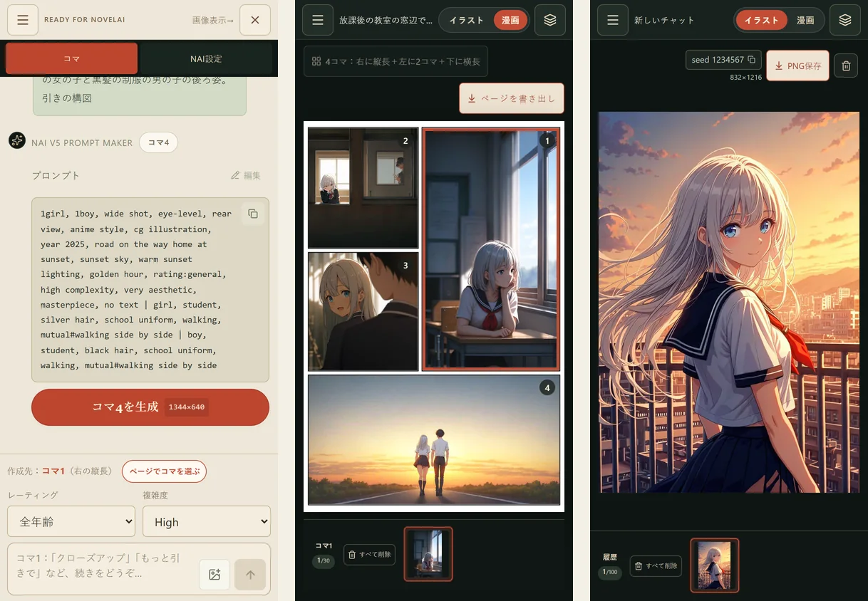868x601 pixels.
Task: Open the 4コマ layout selector
Action: tap(396, 61)
